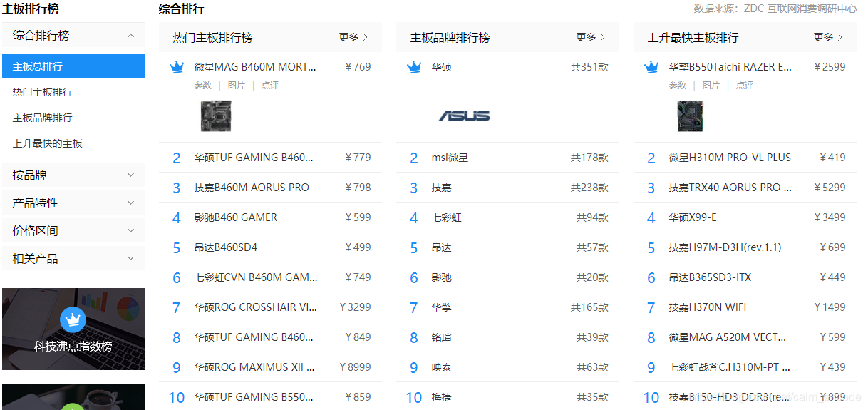Open the msi微星 brand link
868x410 pixels.
(x=450, y=158)
